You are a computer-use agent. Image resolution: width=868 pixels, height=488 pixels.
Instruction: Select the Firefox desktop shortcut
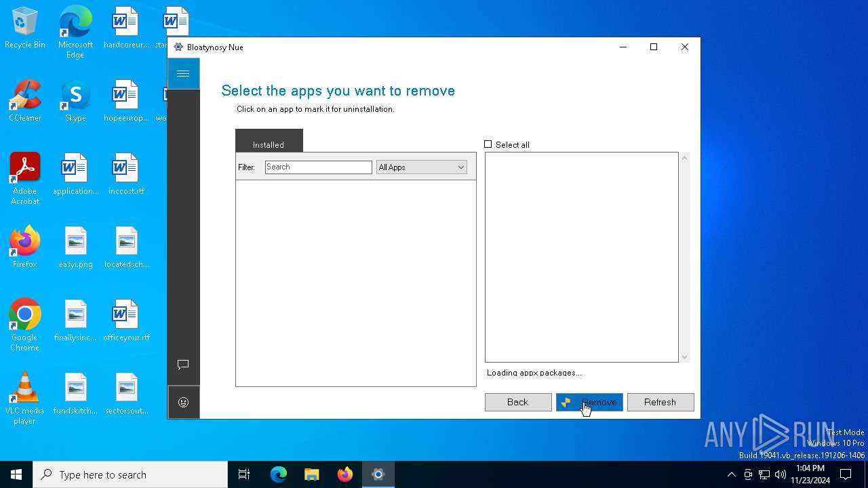click(25, 247)
